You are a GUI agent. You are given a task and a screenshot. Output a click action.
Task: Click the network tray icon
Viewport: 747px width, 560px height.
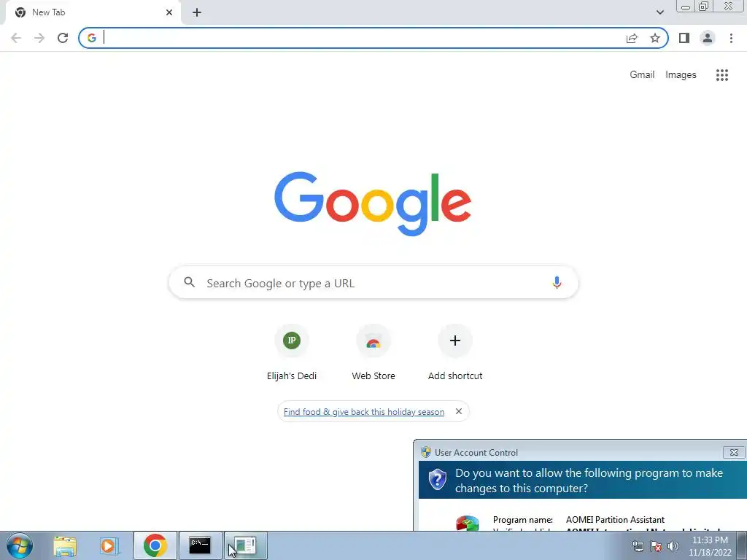pyautogui.click(x=638, y=546)
